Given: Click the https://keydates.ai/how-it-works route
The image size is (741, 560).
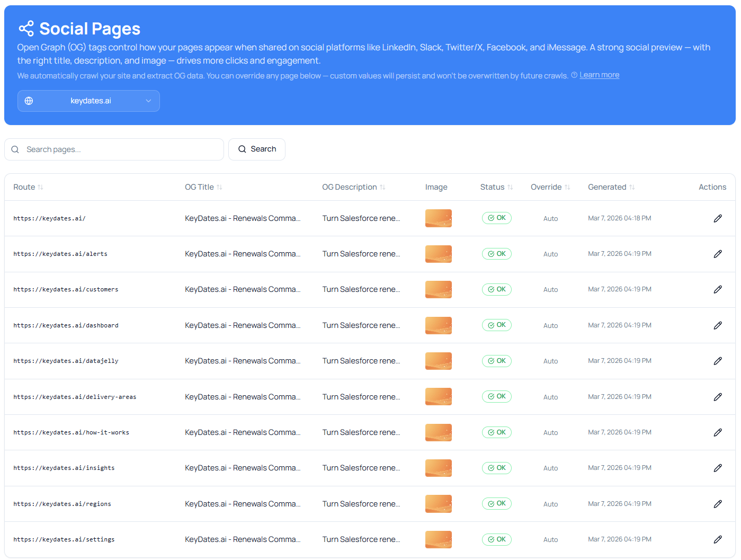Looking at the screenshot, I should tap(71, 432).
